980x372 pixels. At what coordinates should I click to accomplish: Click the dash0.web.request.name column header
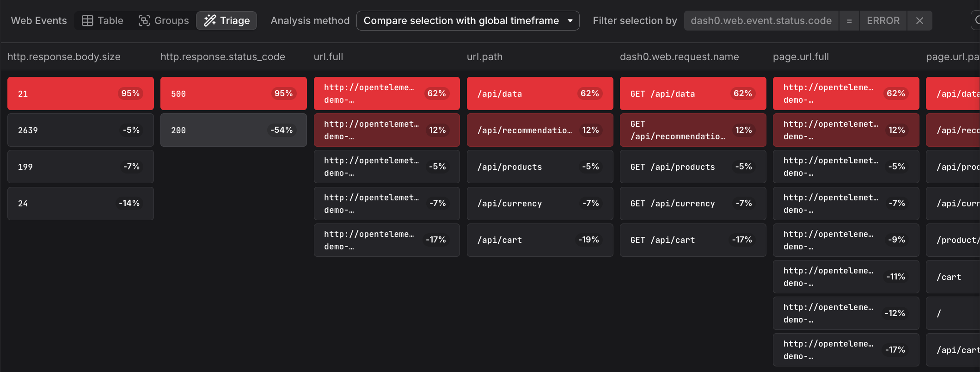679,56
